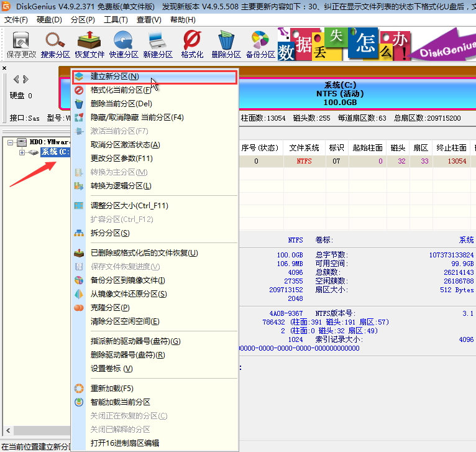
Task: Click the Quick Partition (快速分区) icon
Action: pyautogui.click(x=124, y=45)
